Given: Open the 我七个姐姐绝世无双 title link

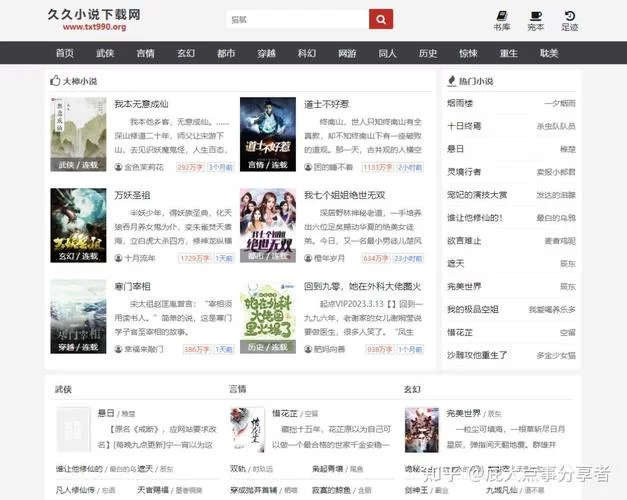Looking at the screenshot, I should pyautogui.click(x=344, y=196).
